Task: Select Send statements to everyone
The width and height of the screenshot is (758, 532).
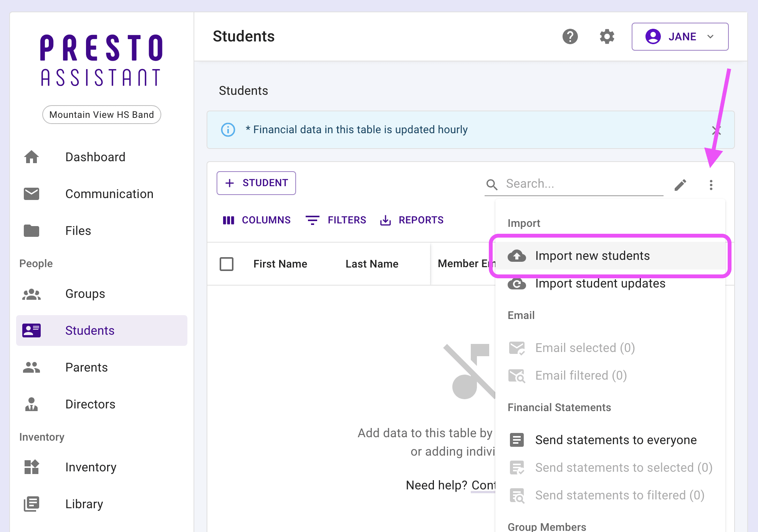Action: (615, 440)
